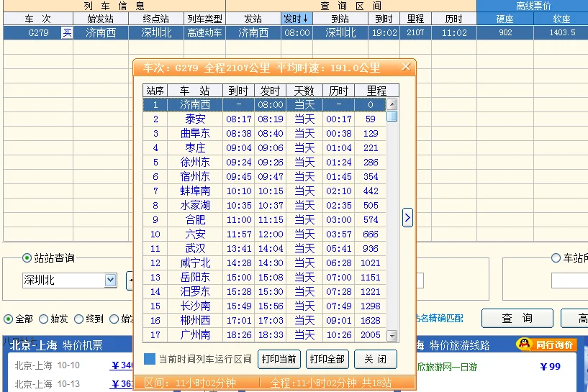
Task: Select the 武汉 station row
Action: [x=264, y=248]
